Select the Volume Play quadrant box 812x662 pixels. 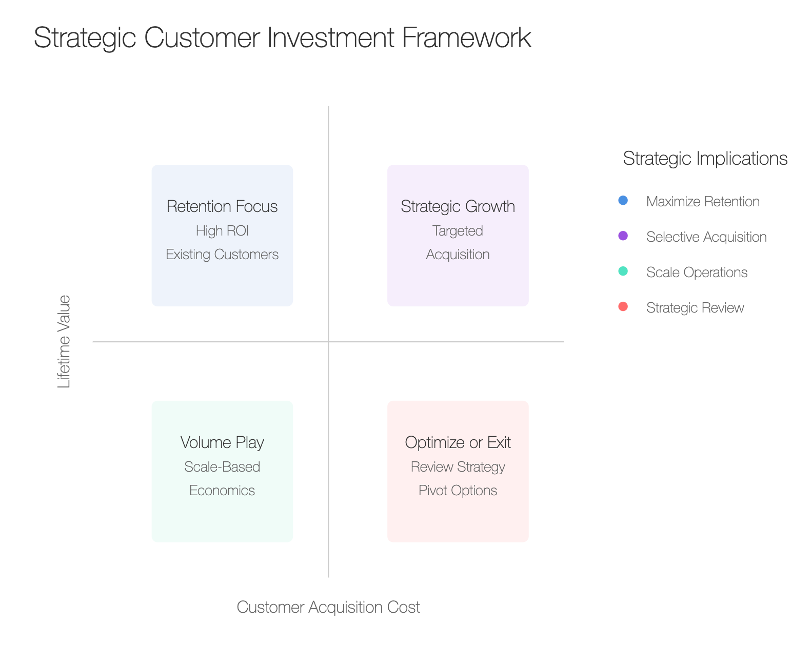pos(222,471)
